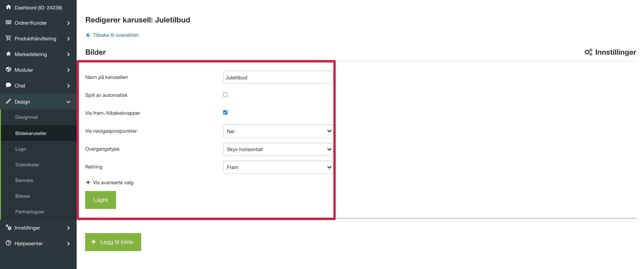Image resolution: width=644 pixels, height=269 pixels.
Task: Click the shopping cart icon for Produkthåndtering
Action: [x=9, y=38]
